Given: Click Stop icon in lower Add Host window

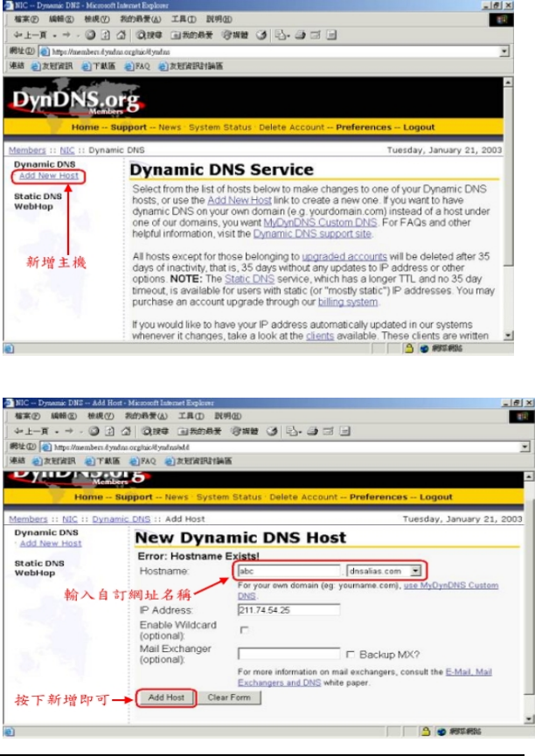Looking at the screenshot, I should tap(94, 431).
